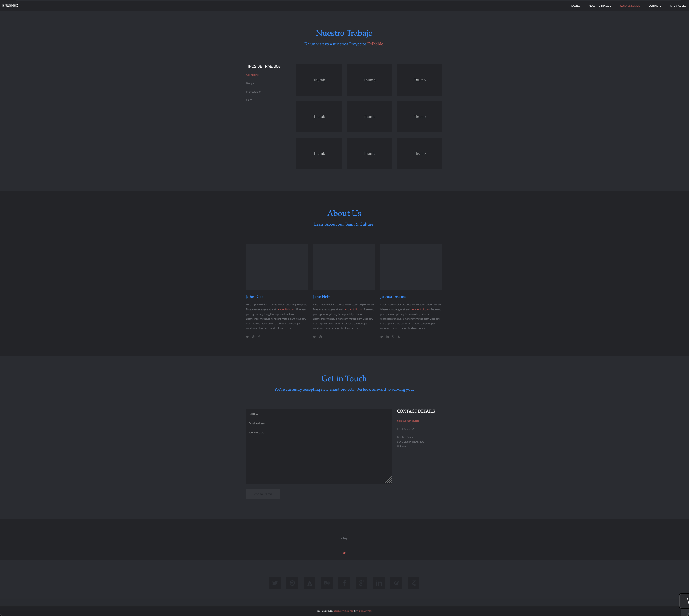Filter portfolio by Photography
Image resolution: width=689 pixels, height=616 pixels.
point(253,92)
